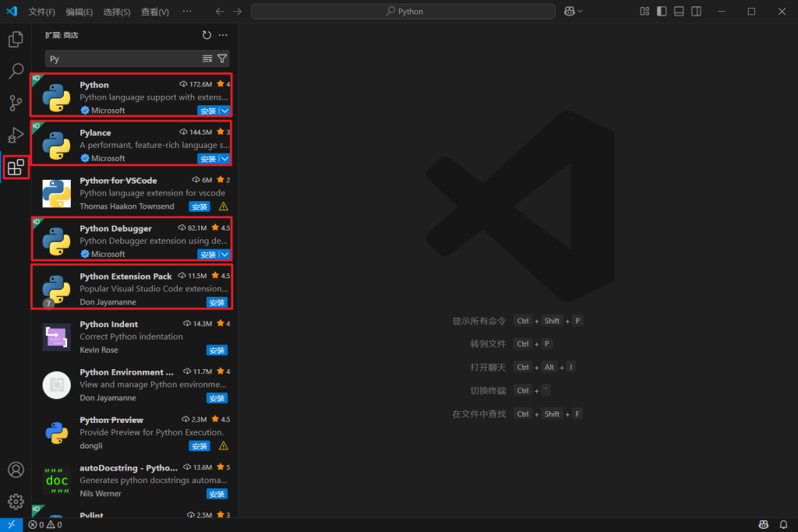This screenshot has height=532, width=798.
Task: Install the Python extension by Microsoft
Action: click(x=207, y=111)
